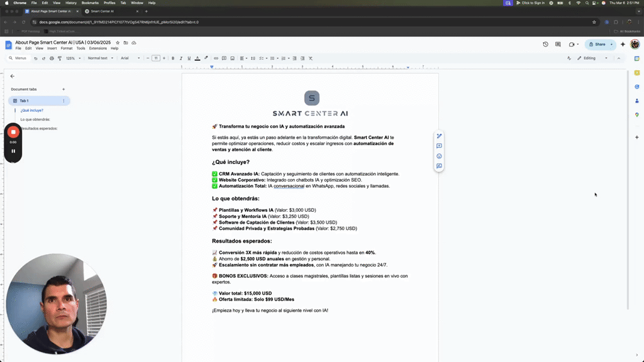Increase the paragraph indent
Image resolution: width=644 pixels, height=362 pixels.
(303, 58)
